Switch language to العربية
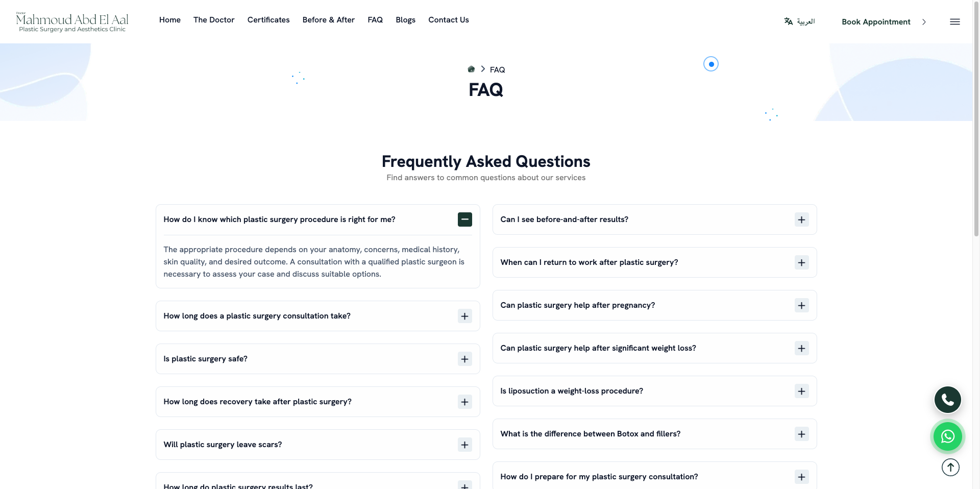The height and width of the screenshot is (489, 980). [805, 21]
